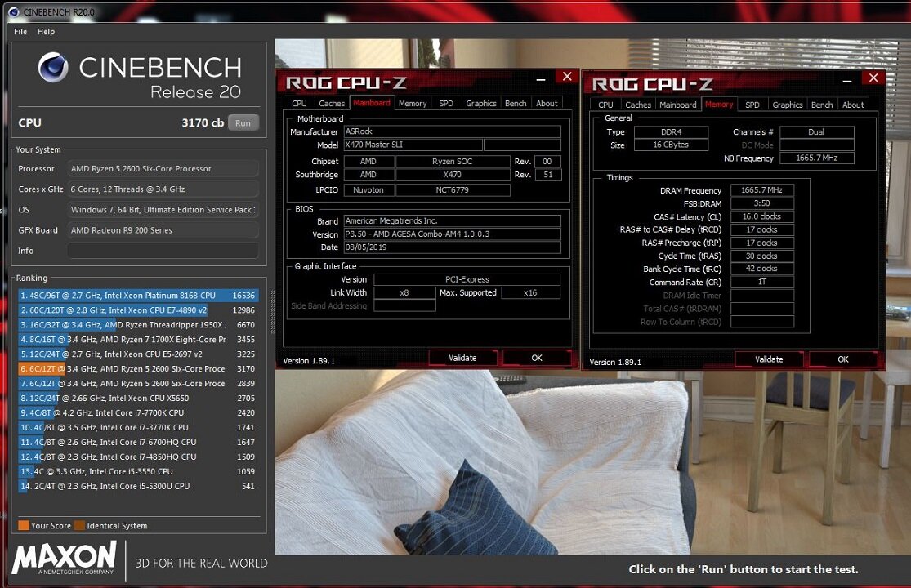Click OK in the Mainboard CPU-Z window
The height and width of the screenshot is (588, 911).
tap(537, 359)
